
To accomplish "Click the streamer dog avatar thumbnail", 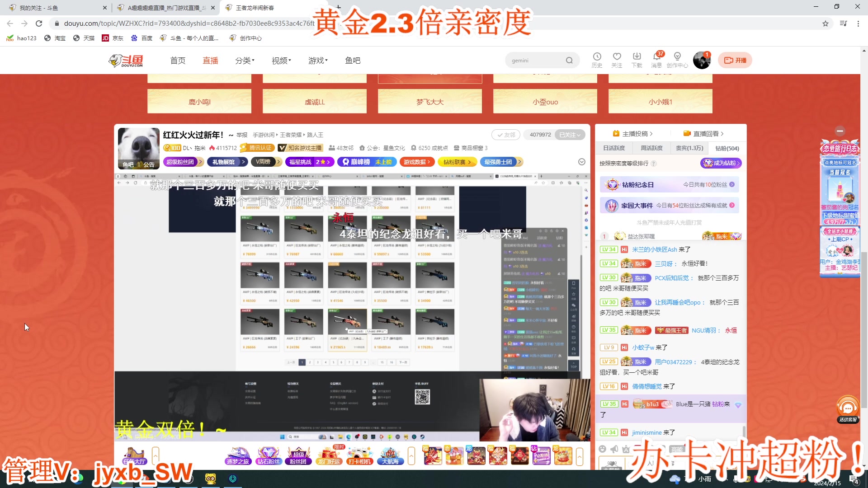I will (x=138, y=149).
